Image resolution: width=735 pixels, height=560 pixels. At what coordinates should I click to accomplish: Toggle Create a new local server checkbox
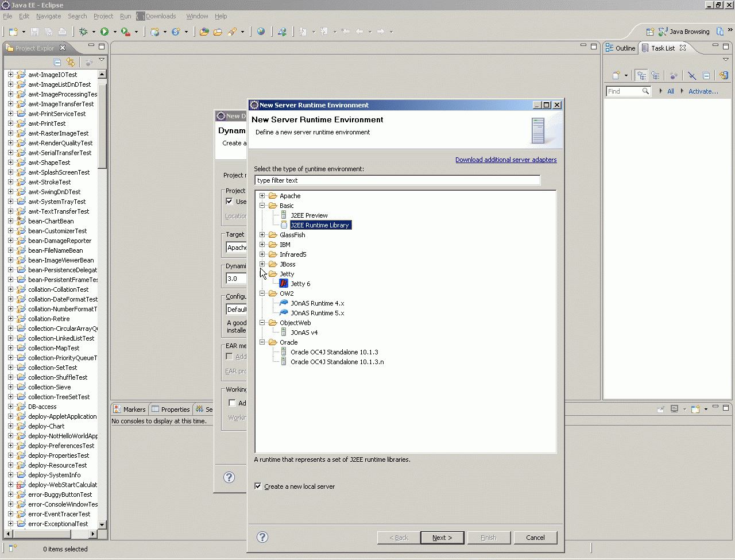coord(258,486)
